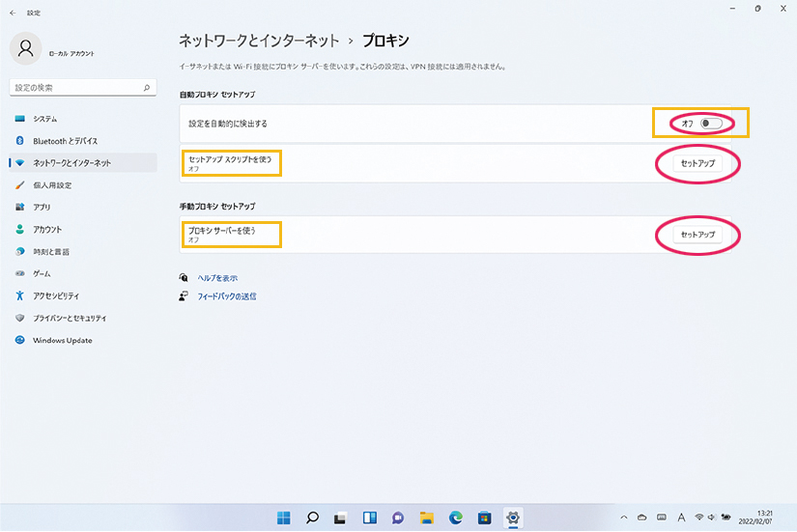Open the フィードバックの送信 link

[x=227, y=296]
